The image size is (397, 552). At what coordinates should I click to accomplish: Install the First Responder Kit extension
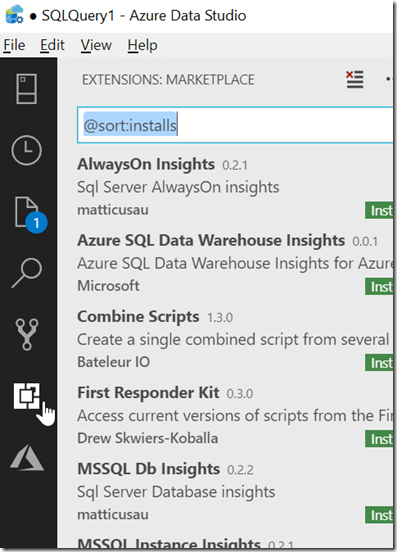(x=379, y=439)
